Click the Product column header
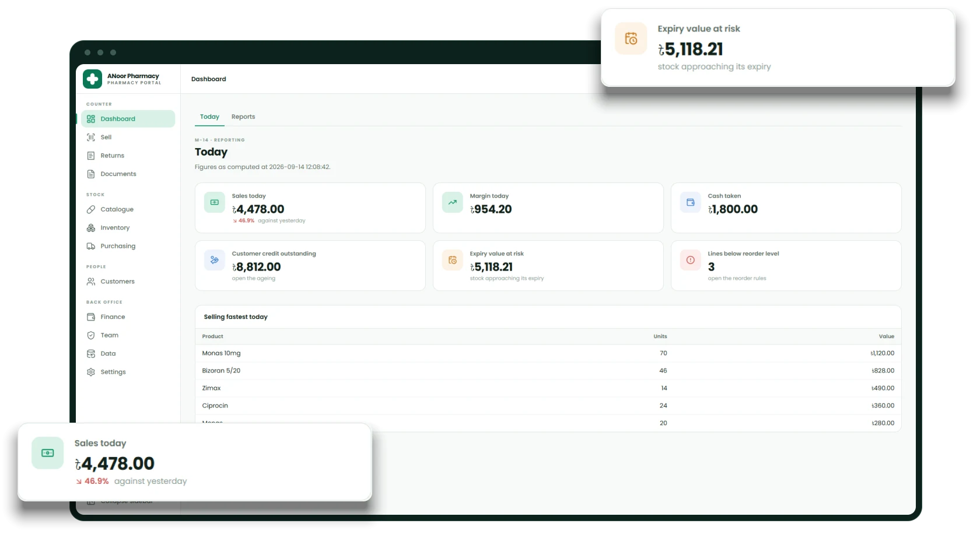The width and height of the screenshot is (980, 548). (212, 336)
